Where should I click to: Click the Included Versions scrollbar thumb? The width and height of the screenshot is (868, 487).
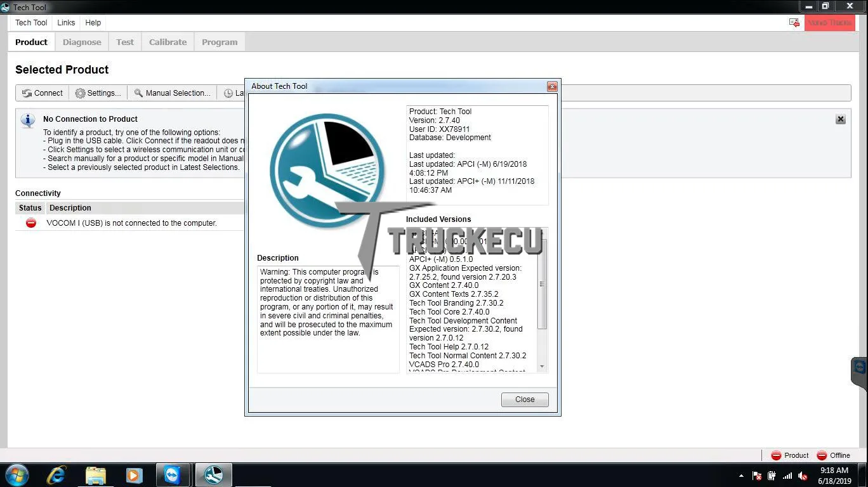click(x=542, y=284)
